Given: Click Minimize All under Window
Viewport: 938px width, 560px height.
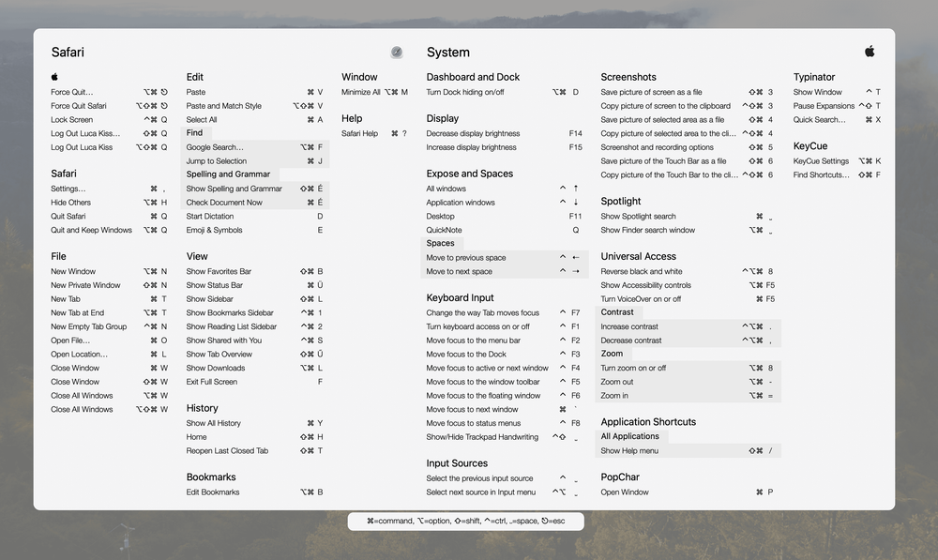Looking at the screenshot, I should (374, 92).
